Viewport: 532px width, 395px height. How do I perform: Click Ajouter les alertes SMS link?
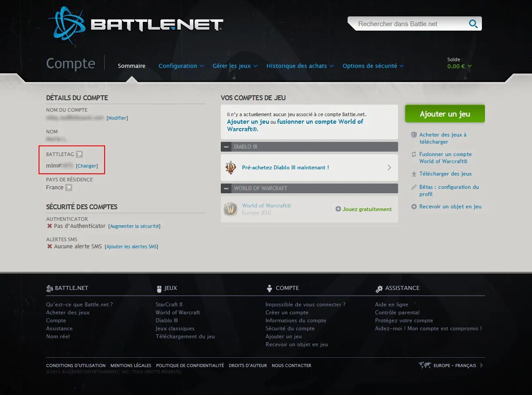131,246
